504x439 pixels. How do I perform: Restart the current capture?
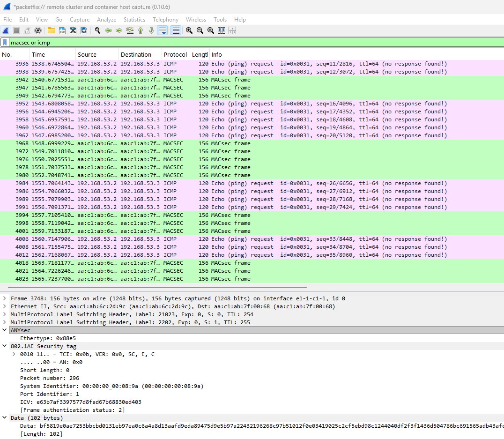[x=27, y=30]
